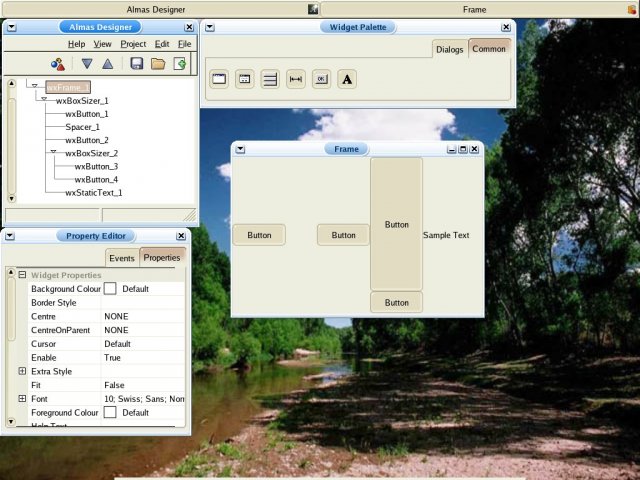This screenshot has width=640, height=480.
Task: Expand the Font property row
Action: [22, 399]
